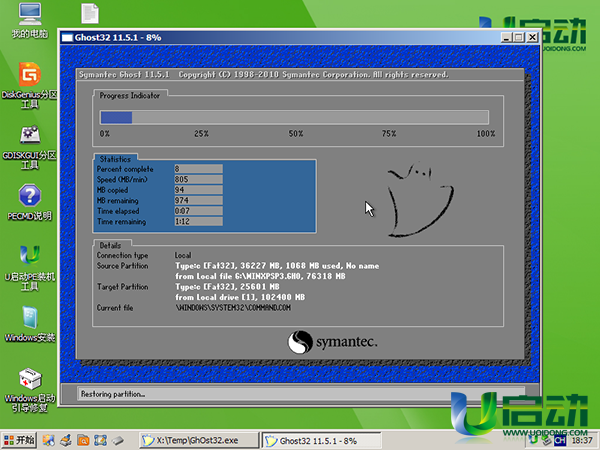Launch the GDISKGUI分区工具 shortcut
Viewport: 600px width, 450px height.
pyautogui.click(x=29, y=136)
